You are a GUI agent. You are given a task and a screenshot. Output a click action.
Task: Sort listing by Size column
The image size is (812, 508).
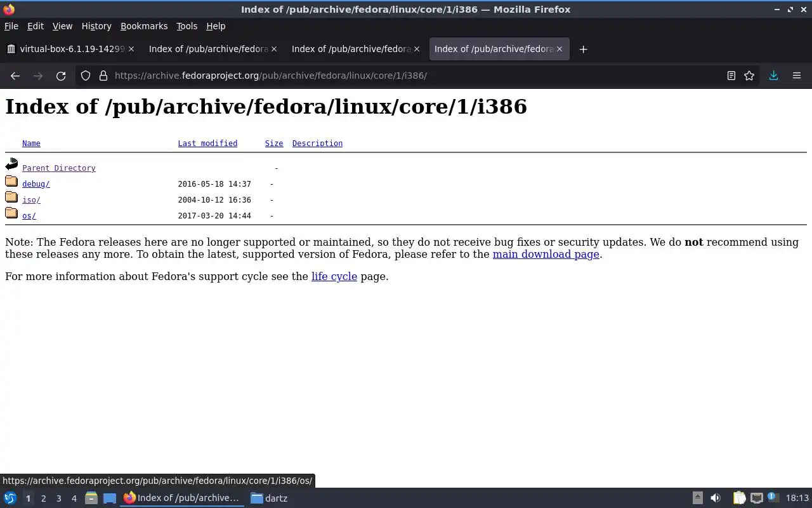(x=274, y=144)
